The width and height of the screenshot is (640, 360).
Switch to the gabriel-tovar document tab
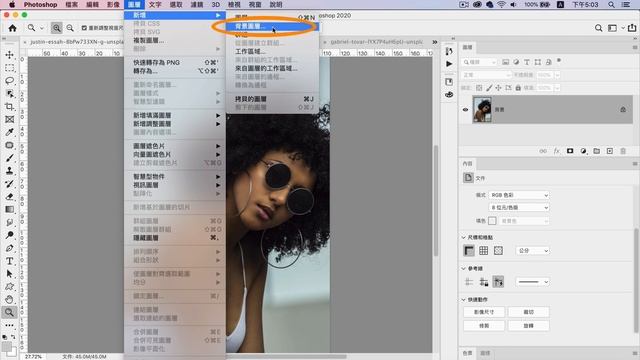(x=376, y=42)
